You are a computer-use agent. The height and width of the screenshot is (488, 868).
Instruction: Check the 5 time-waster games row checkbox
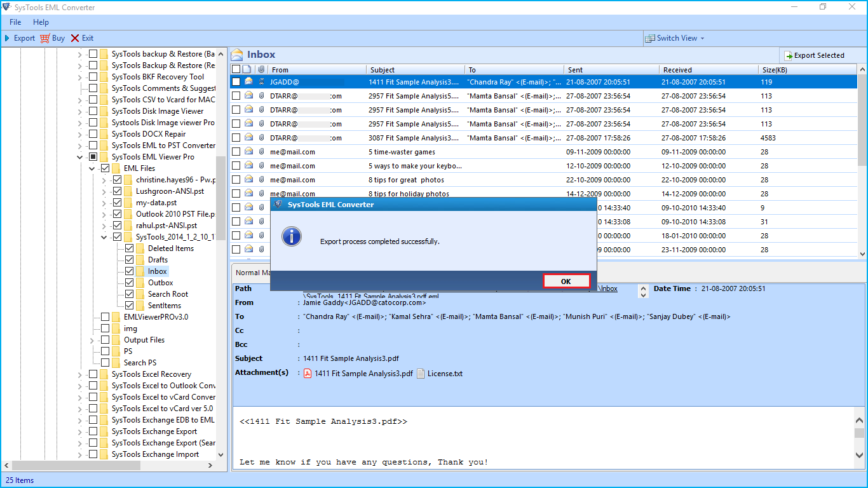(236, 151)
